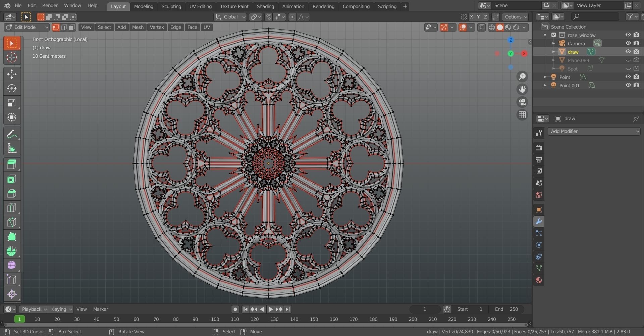This screenshot has height=336, width=644.
Task: Switch to wireframe viewport shading
Action: [492, 28]
